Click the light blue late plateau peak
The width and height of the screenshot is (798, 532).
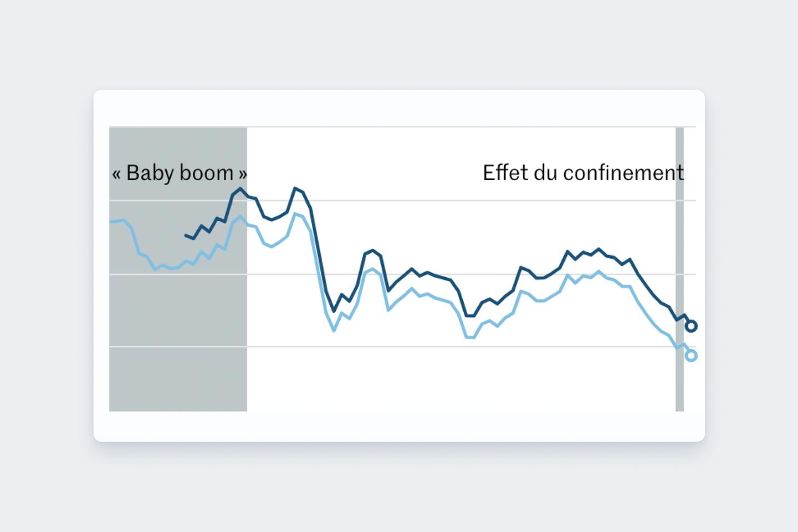(598, 271)
